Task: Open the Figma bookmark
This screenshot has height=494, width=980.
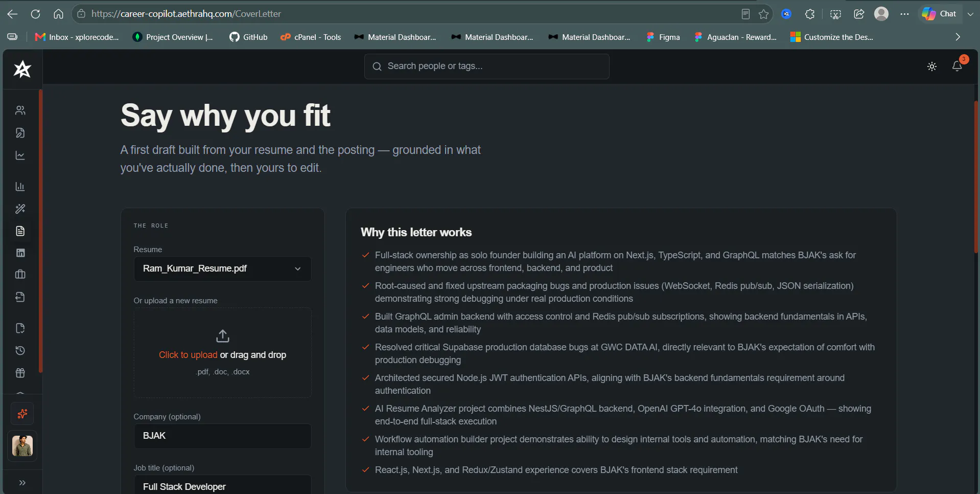Action: pyautogui.click(x=663, y=37)
